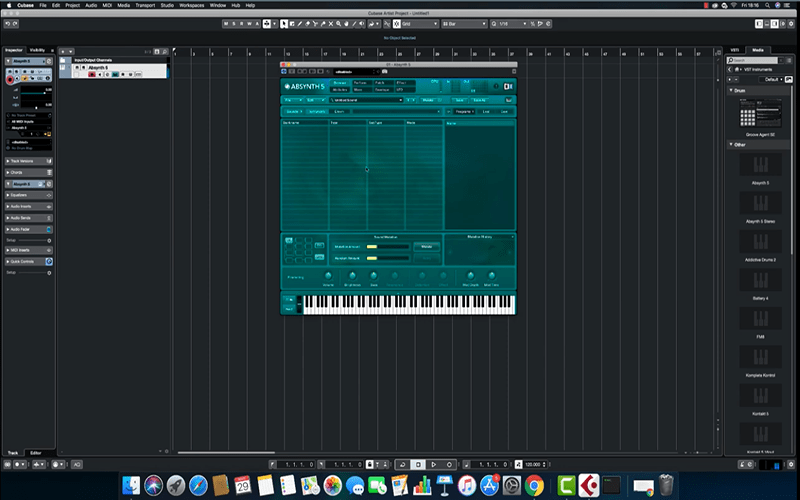
Task: Expand the Track Versions inspector section
Action: [x=29, y=161]
